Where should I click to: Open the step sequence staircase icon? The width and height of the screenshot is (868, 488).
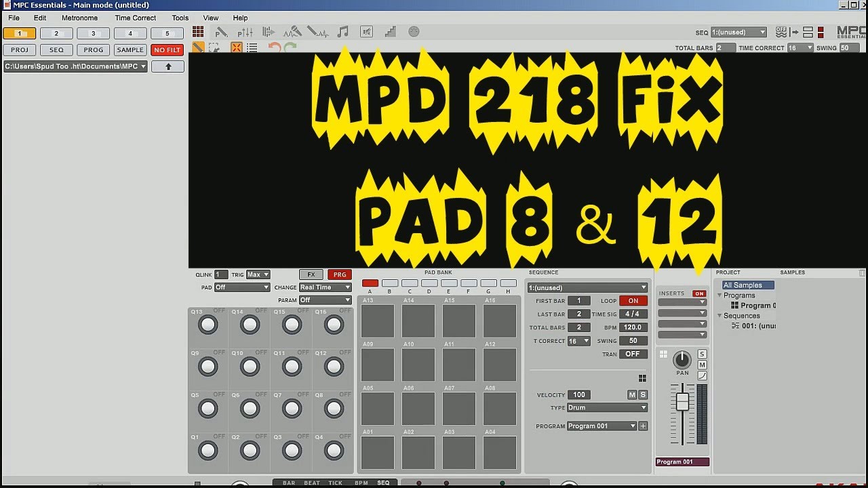(390, 32)
